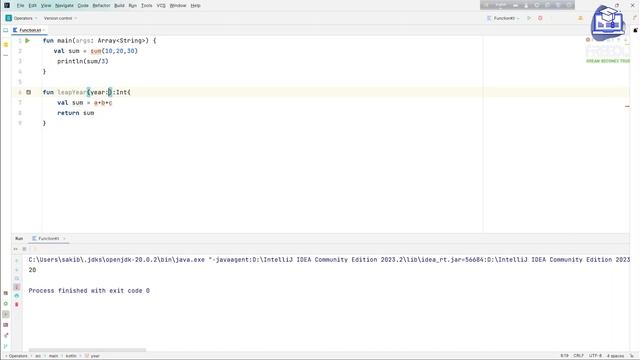Click the return sum statement
This screenshot has width=640, height=360.
pyautogui.click(x=76, y=113)
